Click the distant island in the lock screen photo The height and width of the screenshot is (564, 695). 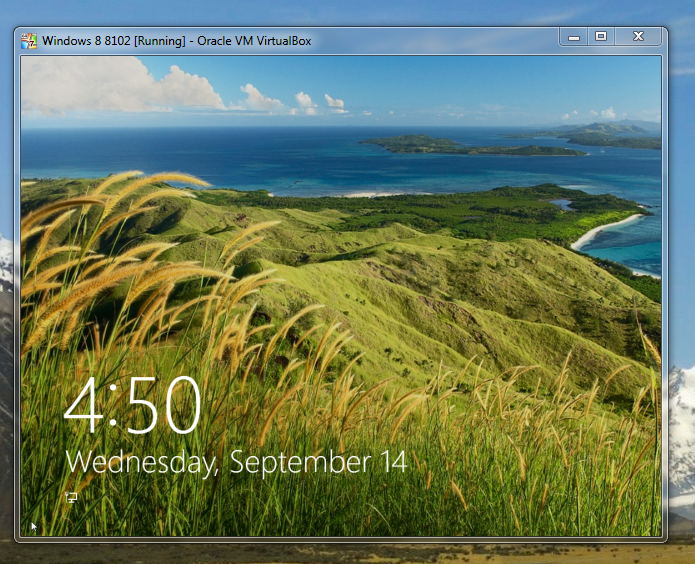tap(470, 146)
